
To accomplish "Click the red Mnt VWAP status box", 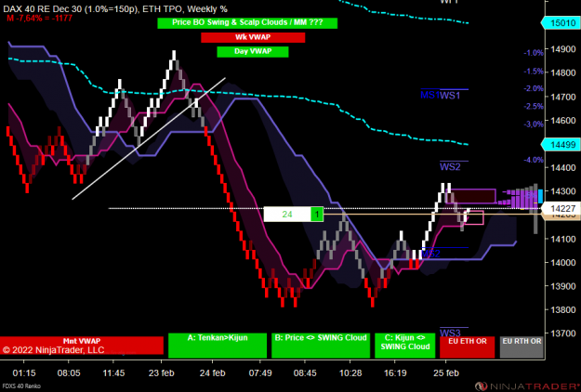I will [x=82, y=345].
